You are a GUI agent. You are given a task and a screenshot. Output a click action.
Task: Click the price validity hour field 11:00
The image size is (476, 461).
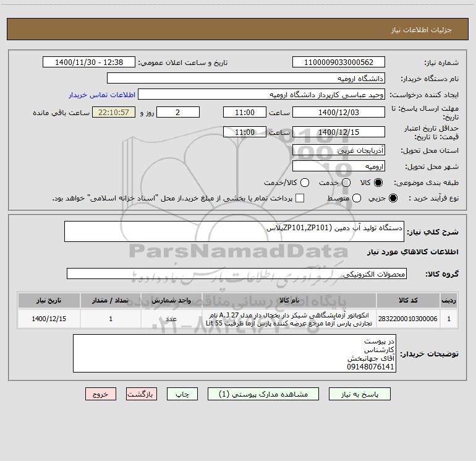click(245, 132)
